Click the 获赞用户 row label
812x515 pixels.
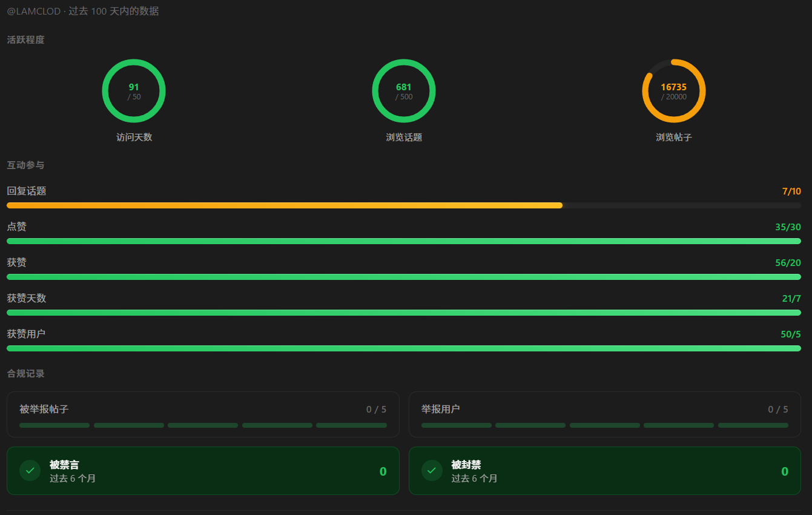tap(26, 334)
